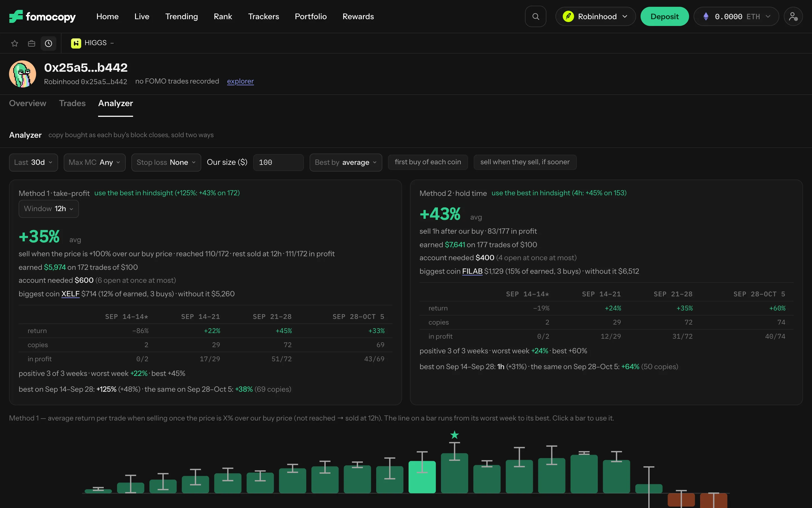Screen dimensions: 812x508
Task: Click the bright green highlighted chart bar
Action: click(x=422, y=477)
